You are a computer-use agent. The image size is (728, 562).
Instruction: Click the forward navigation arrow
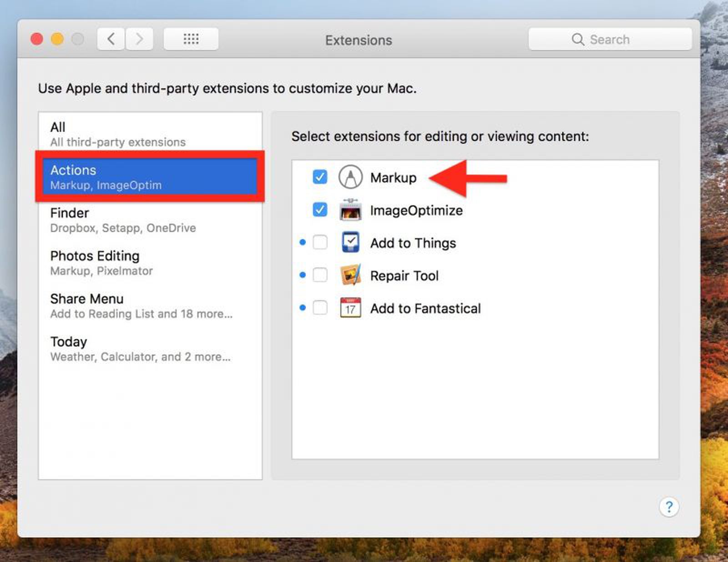[140, 39]
